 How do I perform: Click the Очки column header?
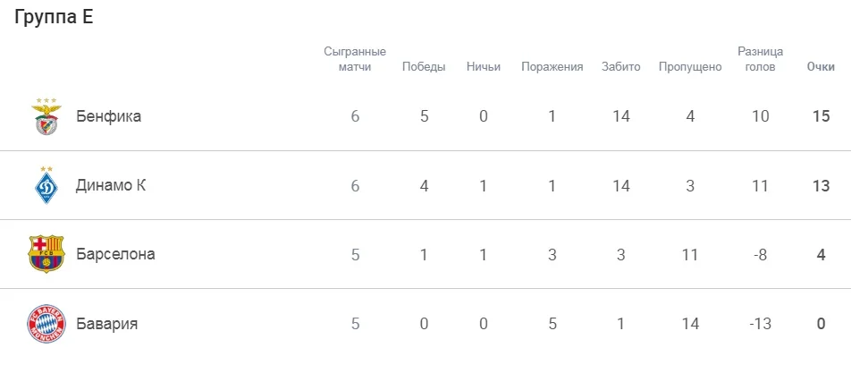(x=821, y=67)
